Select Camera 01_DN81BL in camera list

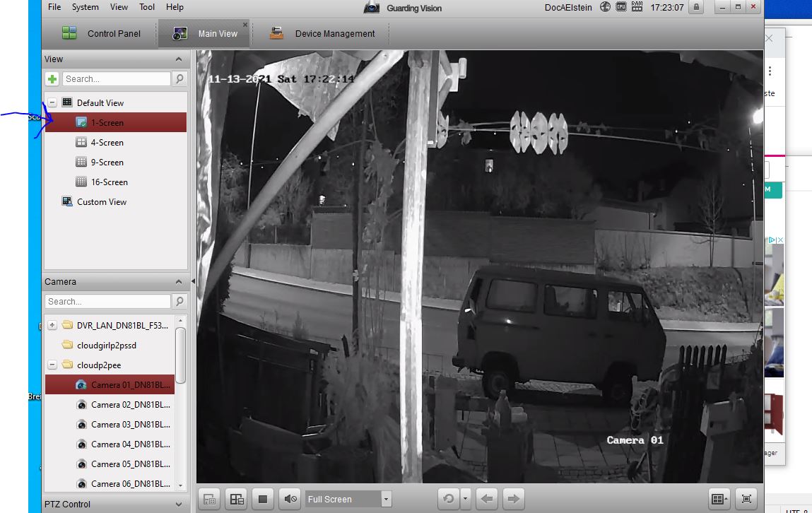pos(110,384)
